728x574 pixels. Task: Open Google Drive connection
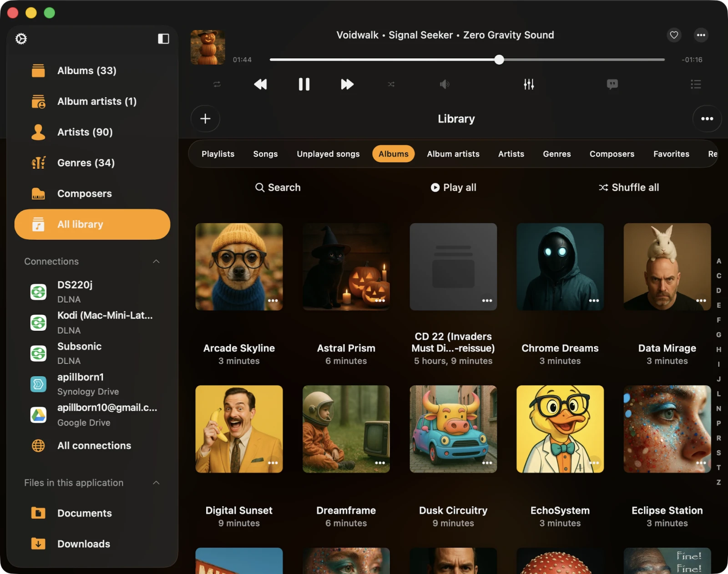pos(93,415)
